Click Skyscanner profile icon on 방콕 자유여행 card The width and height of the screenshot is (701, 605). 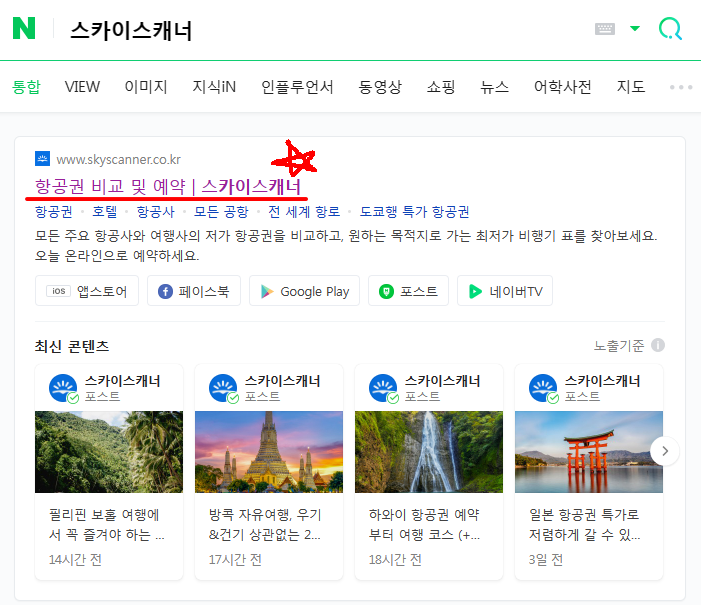point(223,388)
